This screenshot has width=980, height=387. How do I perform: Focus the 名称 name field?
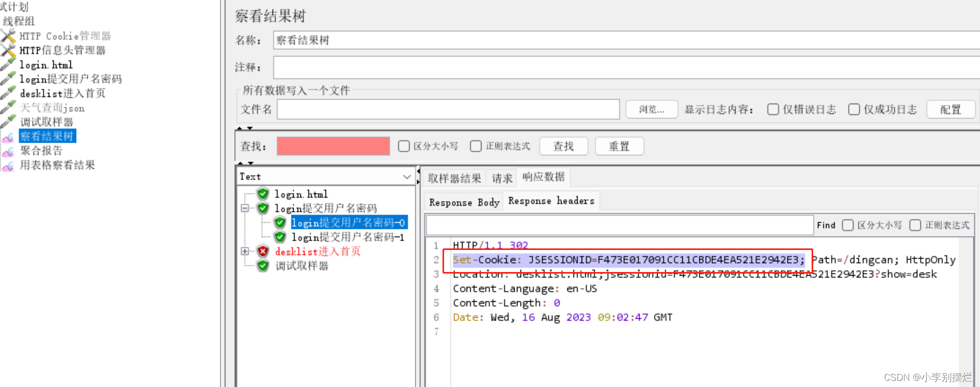[x=626, y=40]
